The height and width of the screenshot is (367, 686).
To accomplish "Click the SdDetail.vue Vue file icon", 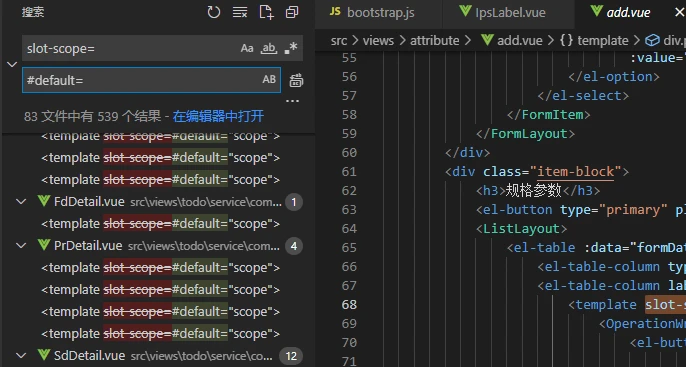I will [x=43, y=355].
